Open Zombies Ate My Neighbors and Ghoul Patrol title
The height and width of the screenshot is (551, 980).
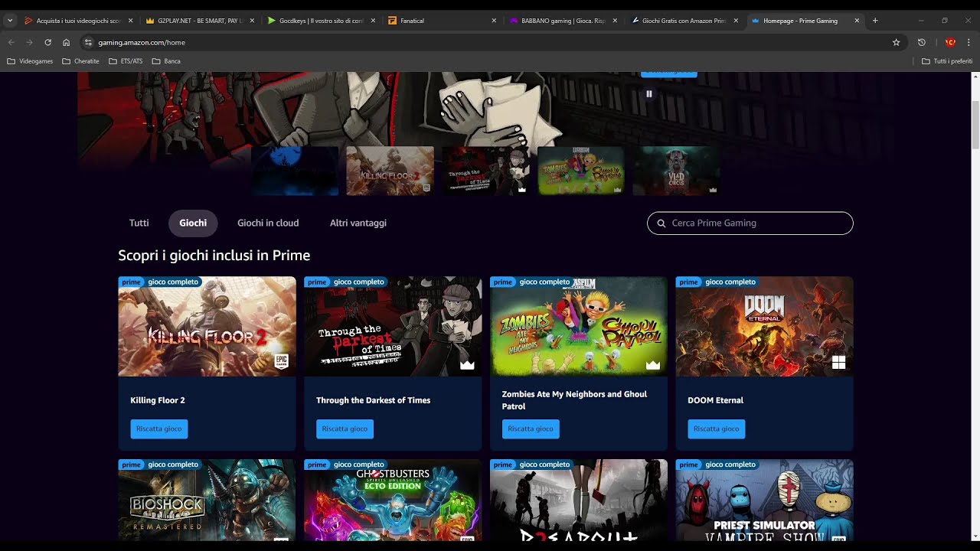point(575,400)
